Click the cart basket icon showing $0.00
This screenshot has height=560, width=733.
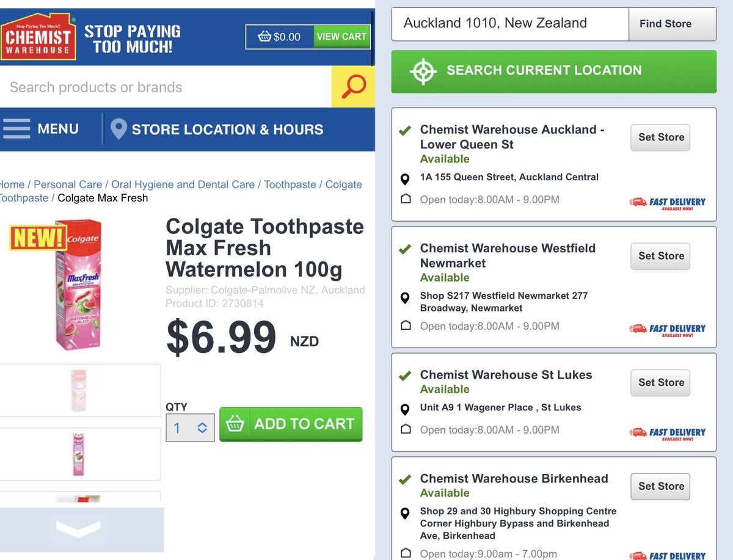[x=264, y=37]
